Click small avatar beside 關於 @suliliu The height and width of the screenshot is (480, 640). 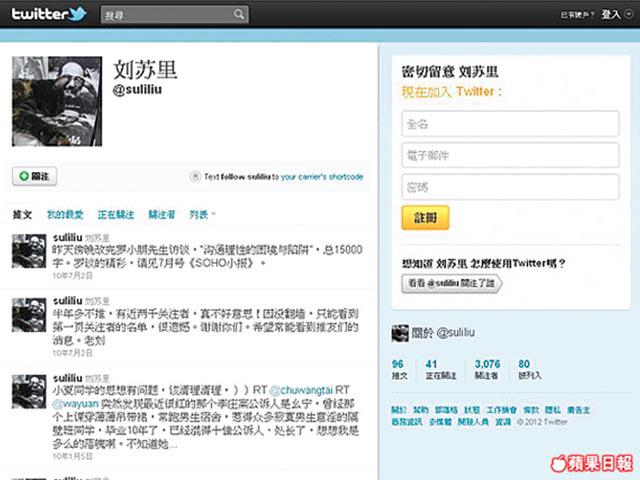click(400, 333)
